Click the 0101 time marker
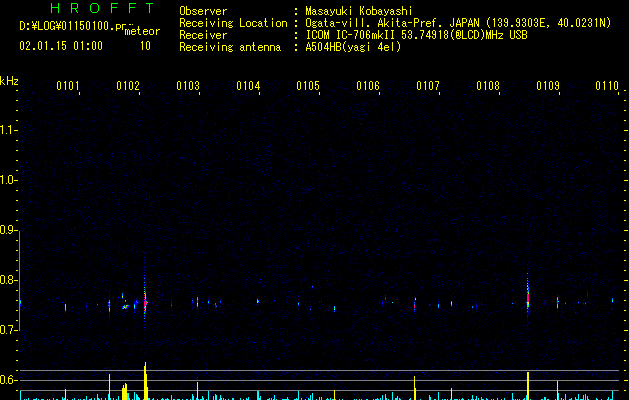629x400 pixels. point(68,86)
